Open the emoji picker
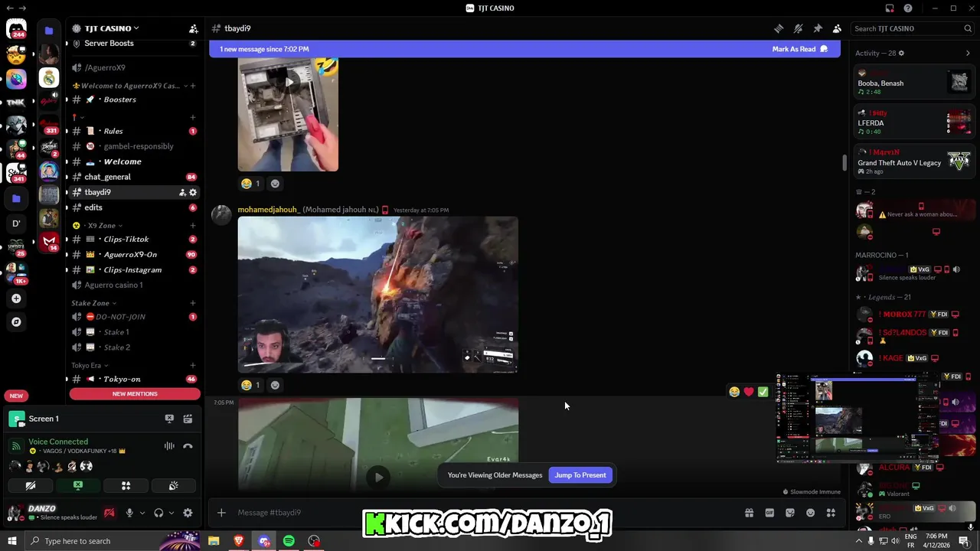The width and height of the screenshot is (980, 551). coord(810,513)
